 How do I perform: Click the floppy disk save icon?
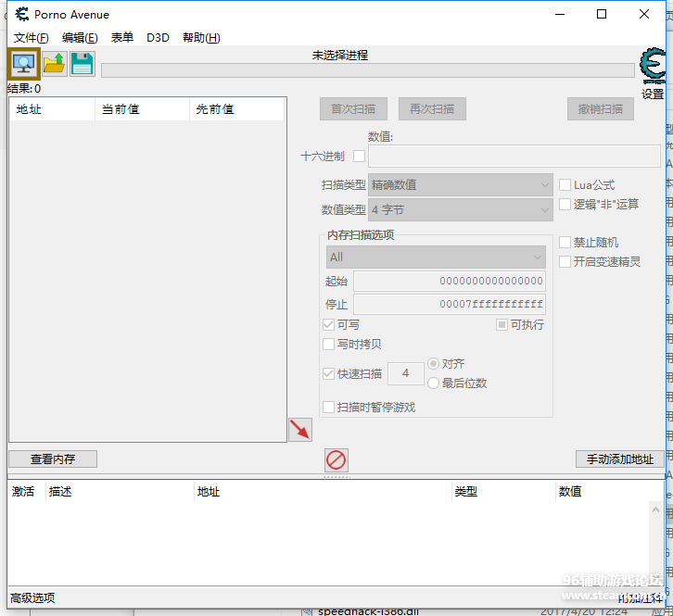(x=83, y=64)
